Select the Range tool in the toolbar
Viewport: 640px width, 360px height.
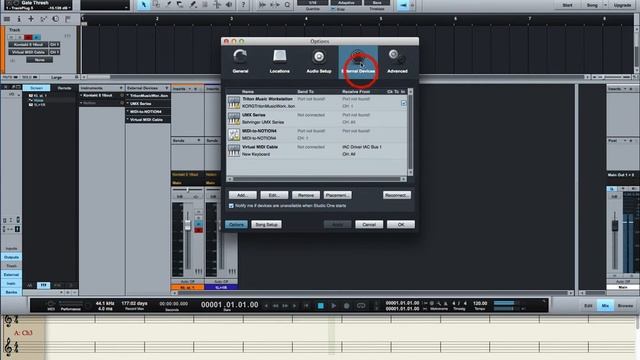(x=156, y=5)
